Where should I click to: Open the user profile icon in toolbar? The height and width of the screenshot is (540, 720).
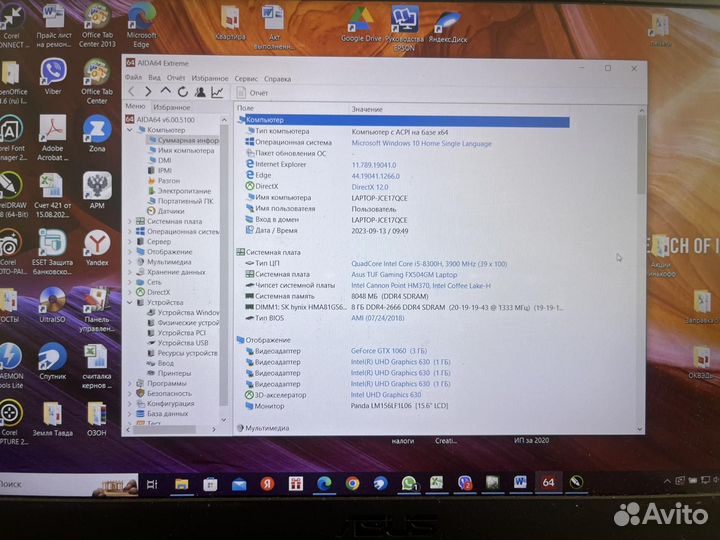200,92
